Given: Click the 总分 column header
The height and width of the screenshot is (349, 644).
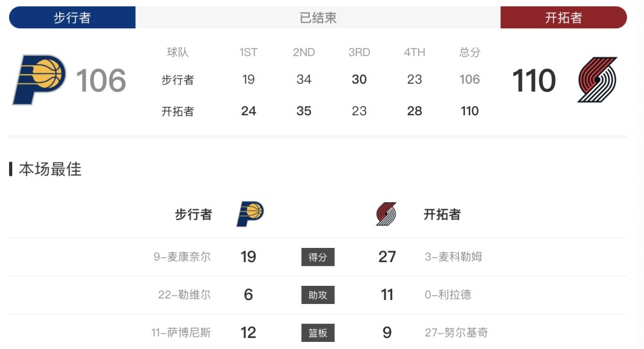Looking at the screenshot, I should (x=469, y=52).
